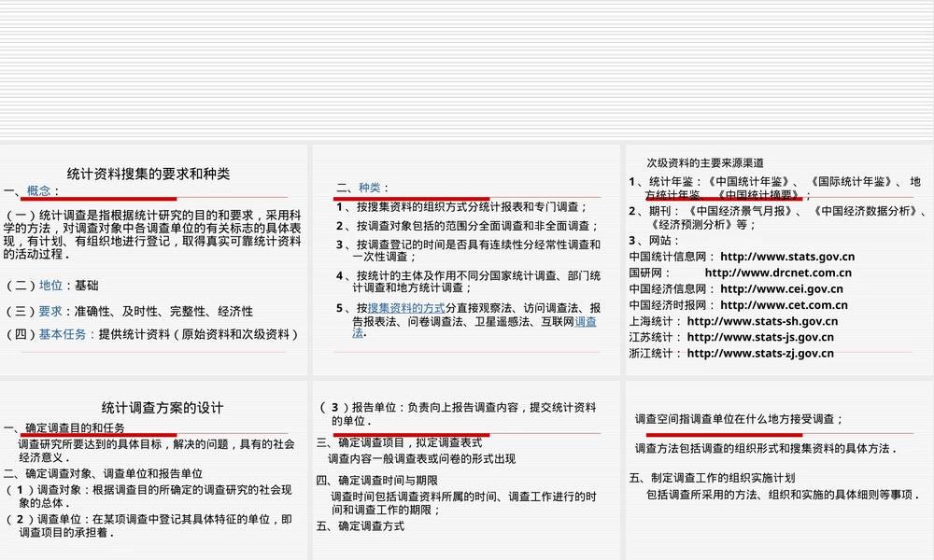Click the paragraph starting （一）统计调查是指

tap(152, 234)
